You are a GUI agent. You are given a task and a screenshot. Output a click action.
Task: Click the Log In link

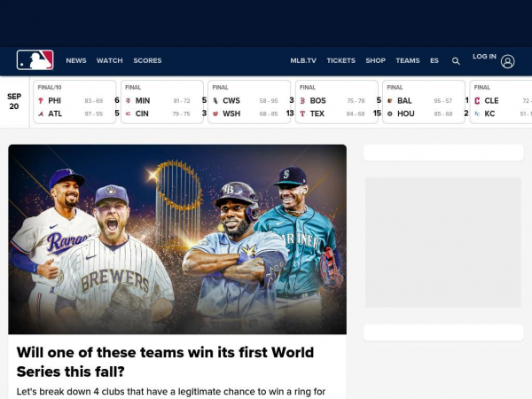point(484,57)
